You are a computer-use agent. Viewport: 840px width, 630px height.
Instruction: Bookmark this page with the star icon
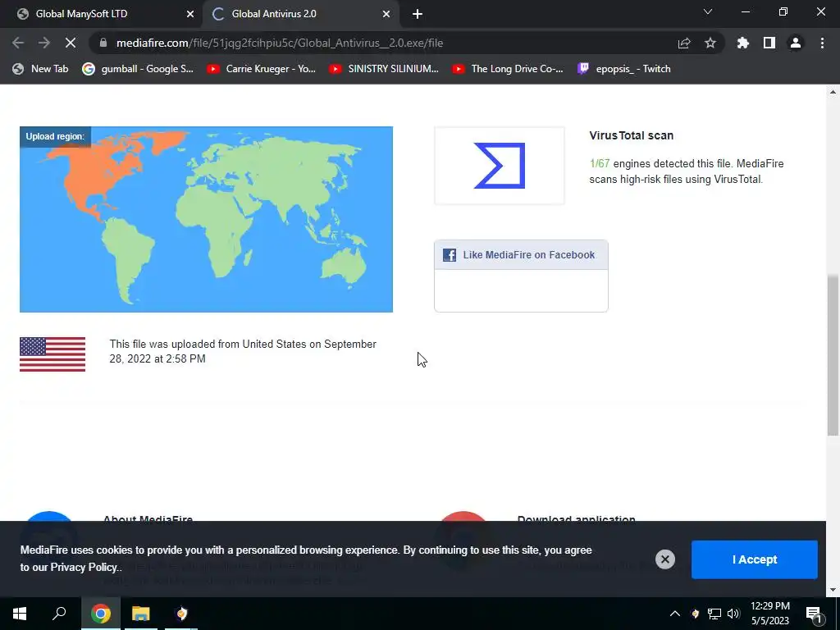710,43
